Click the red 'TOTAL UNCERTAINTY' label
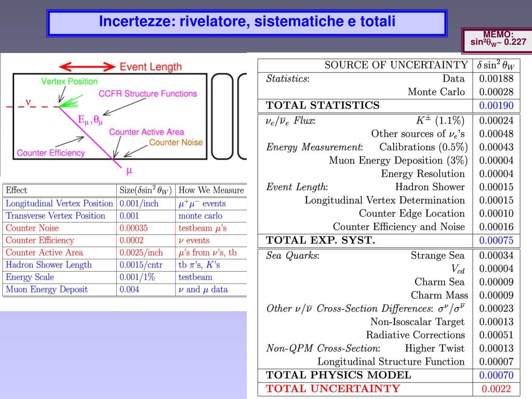Image resolution: width=532 pixels, height=399 pixels. [x=333, y=389]
